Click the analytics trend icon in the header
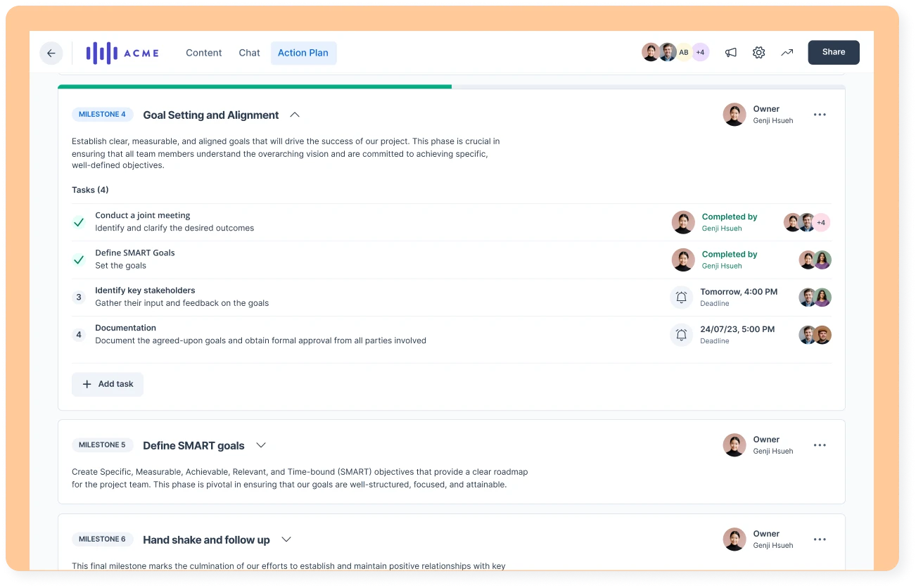 click(x=787, y=52)
